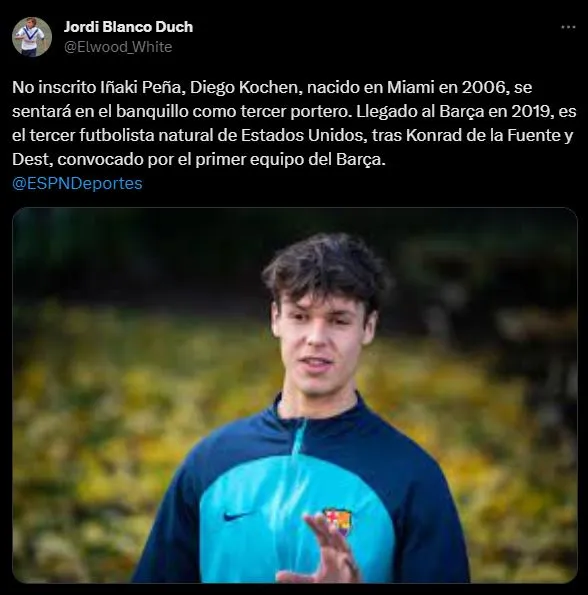
Task: Click the @Elwood_White handle
Action: [118, 47]
